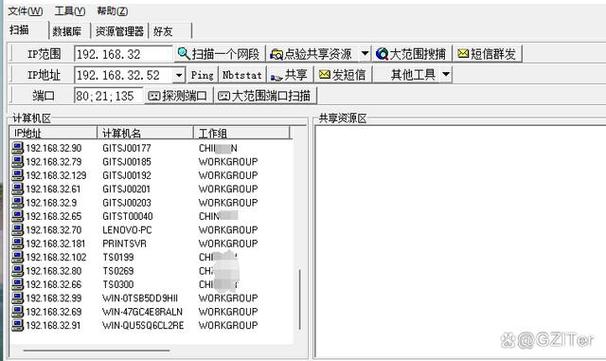Open the 文件(W) menu
Image resolution: width=606 pixels, height=361 pixels.
pos(26,11)
